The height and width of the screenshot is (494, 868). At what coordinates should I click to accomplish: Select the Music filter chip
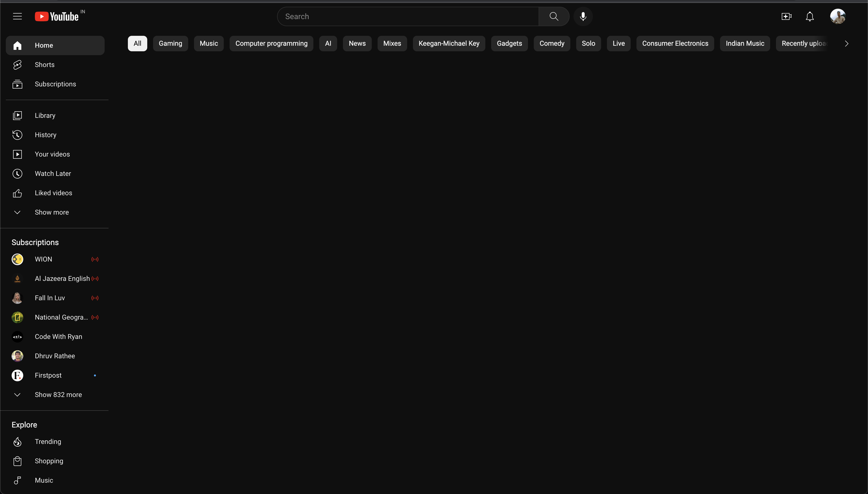209,44
